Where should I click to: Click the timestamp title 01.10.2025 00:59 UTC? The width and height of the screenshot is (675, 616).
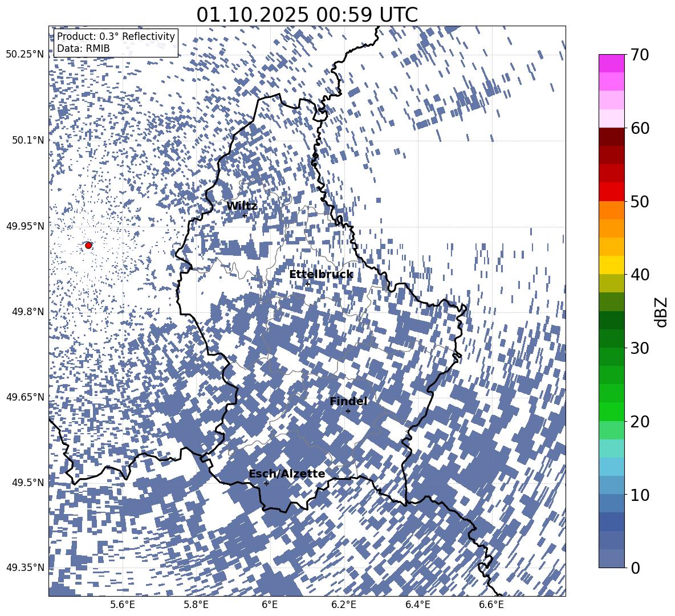pyautogui.click(x=307, y=15)
